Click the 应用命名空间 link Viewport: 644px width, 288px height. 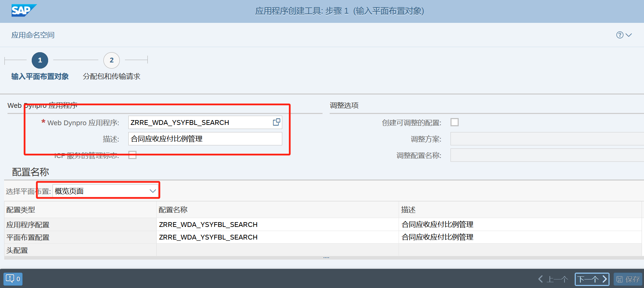pyautogui.click(x=33, y=35)
